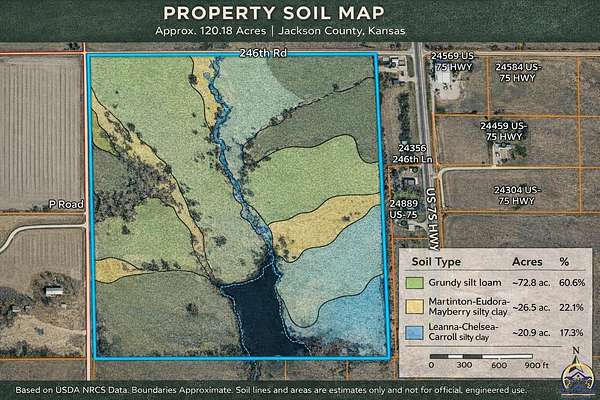Select the 24584 US-75 HWY parcel label
Viewport: 600px width, 400px height.
(519, 72)
